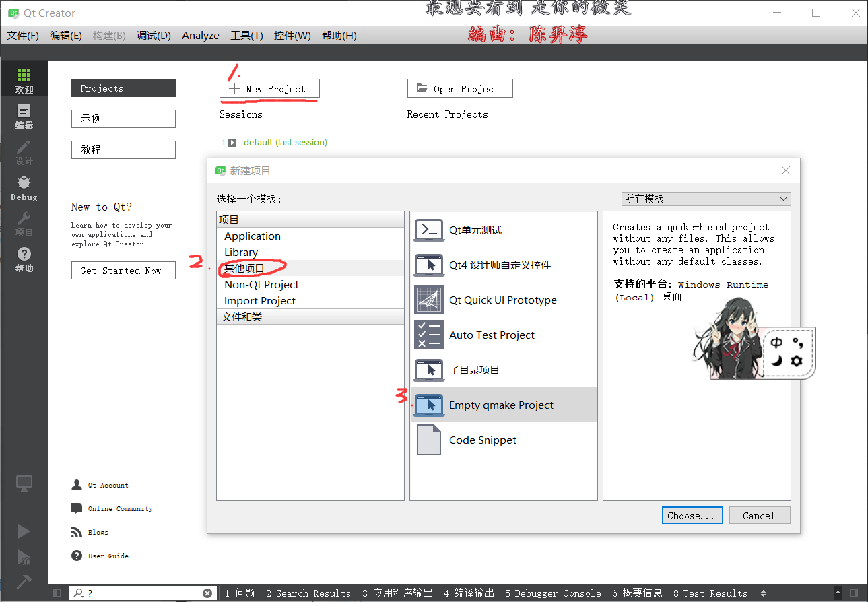The image size is (868, 602).
Task: Click the Open Project button
Action: coord(460,88)
